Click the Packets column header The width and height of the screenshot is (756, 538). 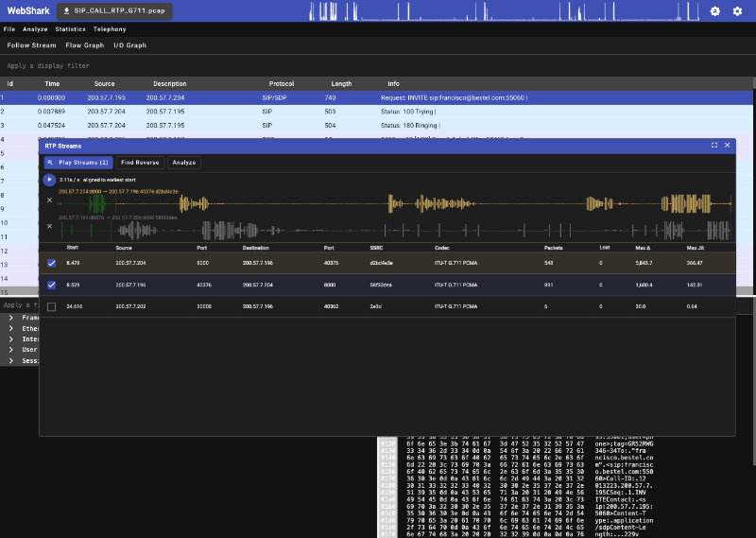[553, 248]
